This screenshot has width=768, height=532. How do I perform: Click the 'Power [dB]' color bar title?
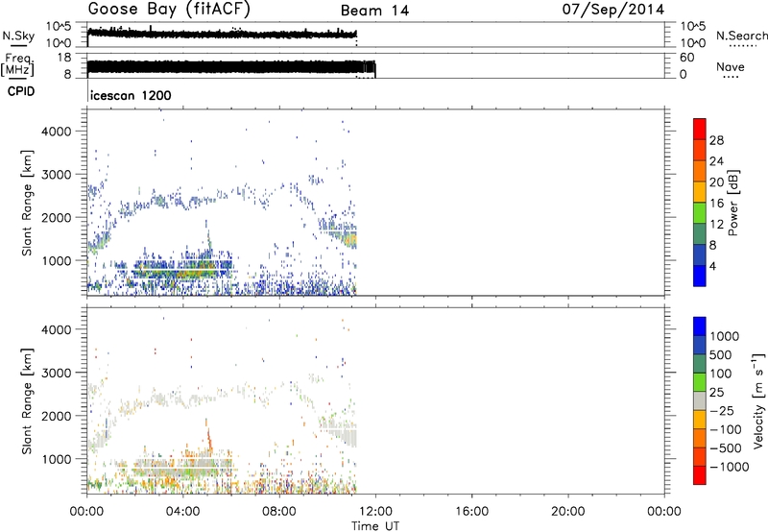coord(733,203)
